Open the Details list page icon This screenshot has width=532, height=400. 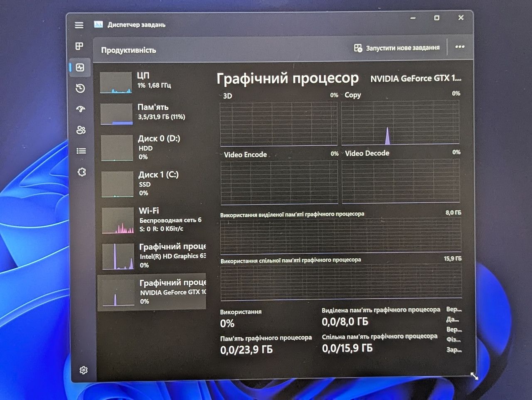pyautogui.click(x=81, y=151)
